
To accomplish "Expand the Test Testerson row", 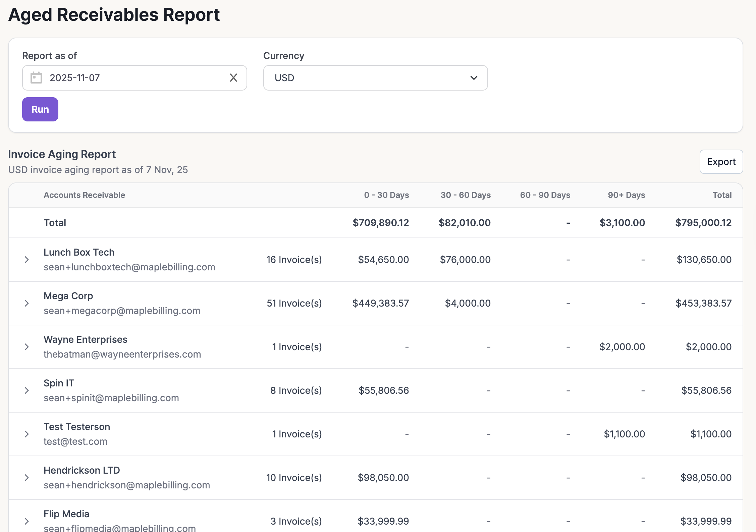I will point(27,434).
